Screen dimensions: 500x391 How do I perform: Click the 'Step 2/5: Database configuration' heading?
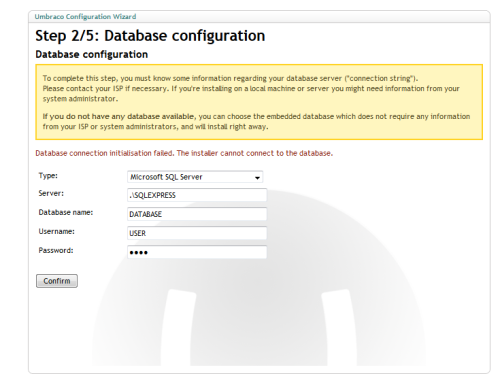(150, 36)
